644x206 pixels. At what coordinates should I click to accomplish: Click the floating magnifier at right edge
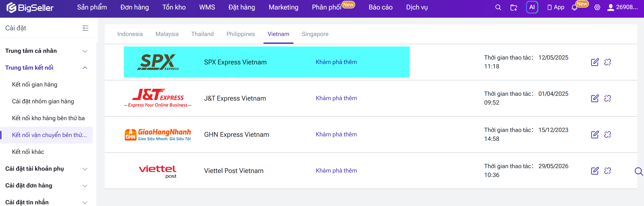(639, 171)
